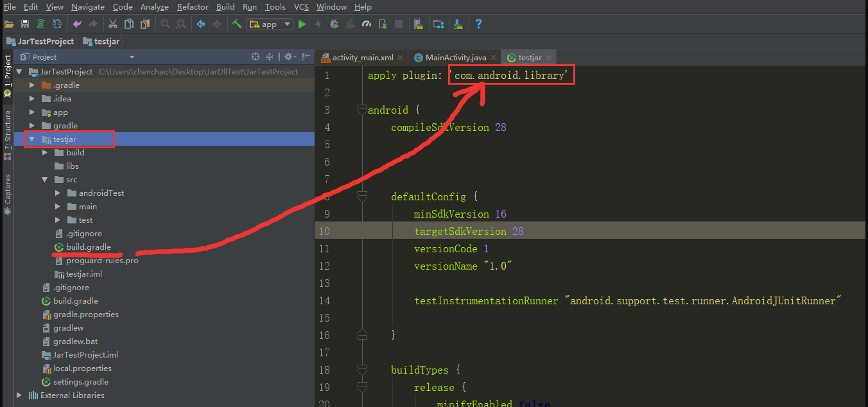868x407 pixels.
Task: Click the Replace icon in the toolbar
Action: point(181,24)
